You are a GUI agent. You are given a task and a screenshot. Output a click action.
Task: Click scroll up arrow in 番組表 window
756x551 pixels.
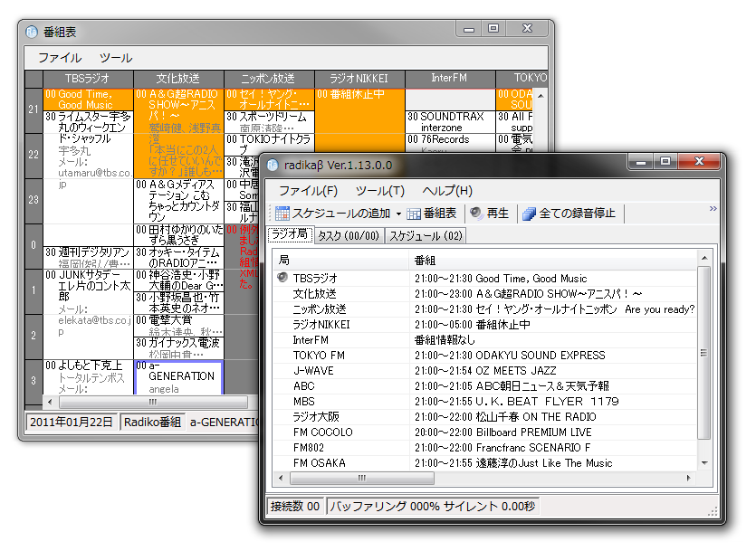(541, 96)
